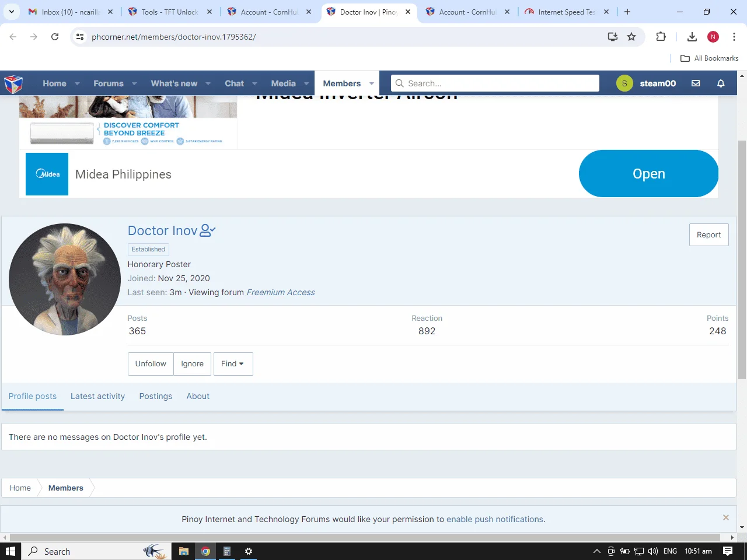The height and width of the screenshot is (560, 747).
Task: Close the Inbox Gmail tab
Action: click(x=110, y=12)
